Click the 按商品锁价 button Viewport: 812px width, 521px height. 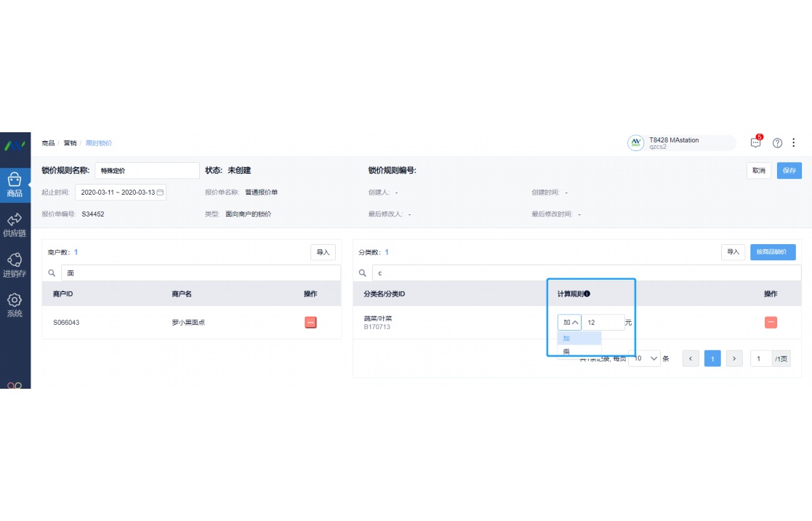click(773, 251)
